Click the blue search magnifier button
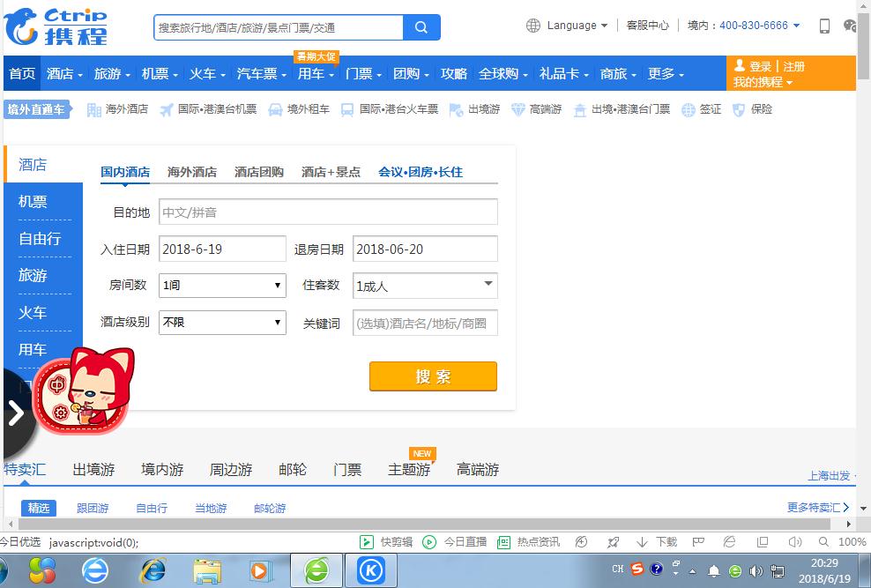 (421, 27)
